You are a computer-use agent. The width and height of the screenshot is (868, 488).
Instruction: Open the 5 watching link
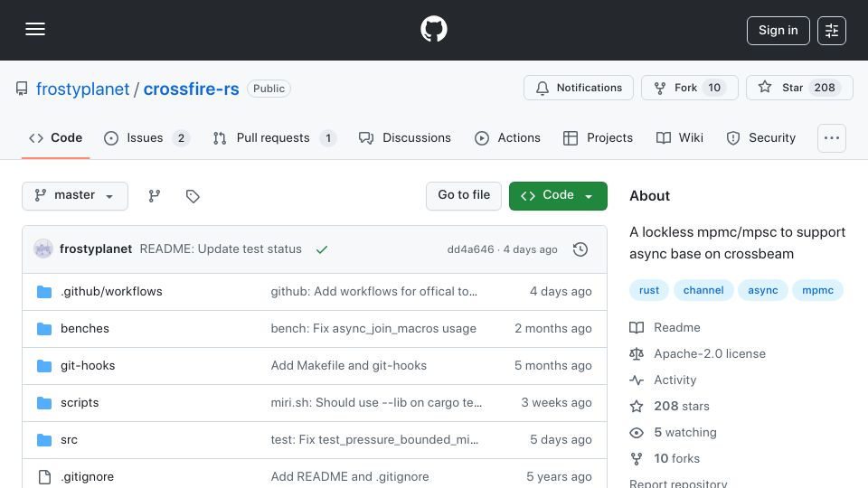click(x=673, y=433)
